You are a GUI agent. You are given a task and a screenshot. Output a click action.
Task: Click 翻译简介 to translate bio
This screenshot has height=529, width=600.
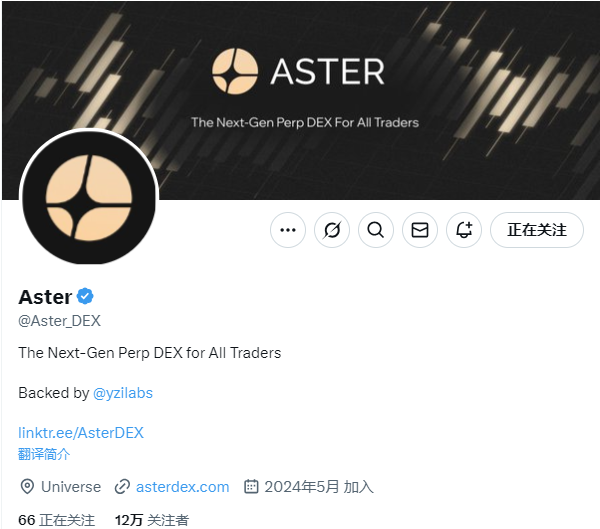click(44, 454)
